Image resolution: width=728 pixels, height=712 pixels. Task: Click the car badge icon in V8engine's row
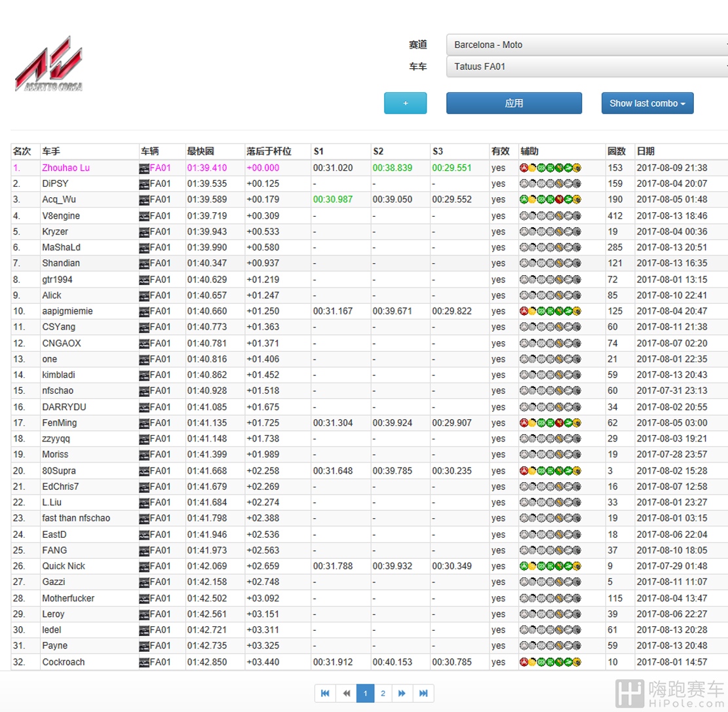144,216
